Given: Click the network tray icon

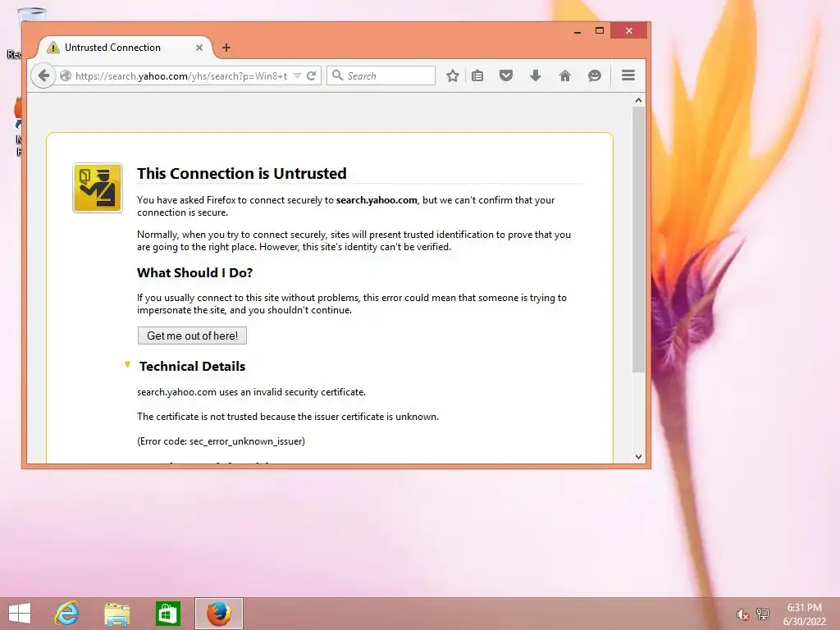Looking at the screenshot, I should (x=763, y=614).
